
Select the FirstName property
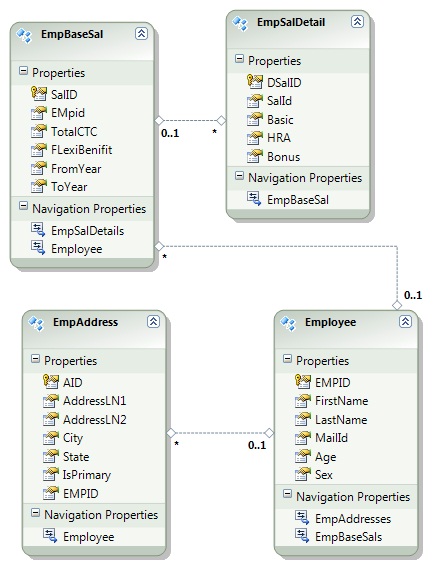pyautogui.click(x=342, y=401)
